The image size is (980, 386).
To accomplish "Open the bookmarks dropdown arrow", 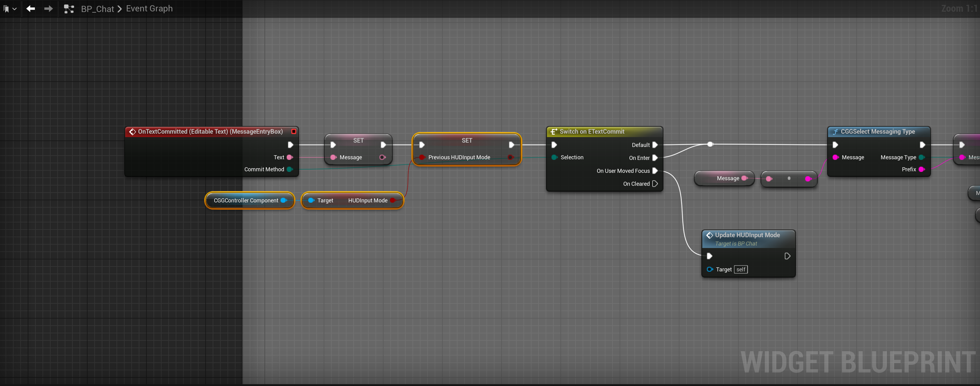I will click(x=15, y=9).
